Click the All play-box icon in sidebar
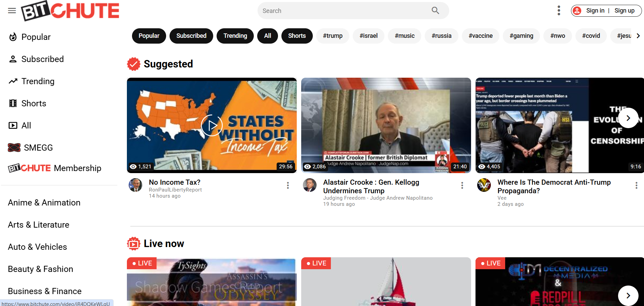644x306 pixels. click(x=13, y=125)
